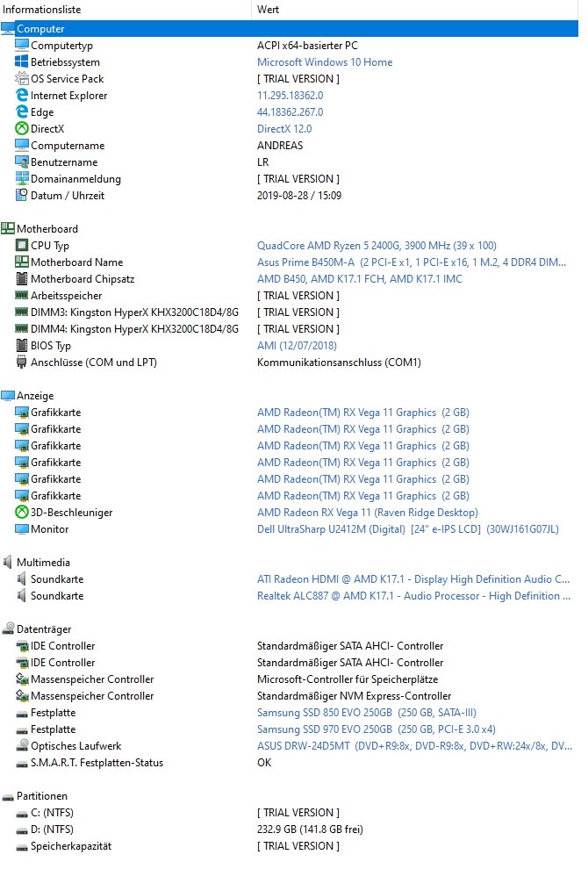Viewport: 588px width, 869px height.
Task: Open the Realtek ALC887 sound card link
Action: (413, 596)
